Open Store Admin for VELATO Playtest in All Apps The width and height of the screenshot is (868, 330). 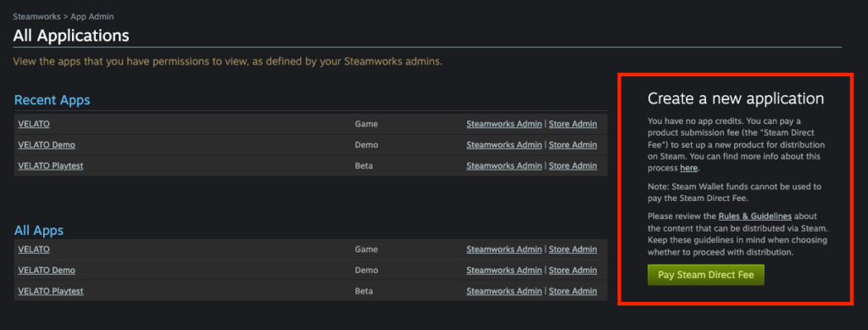tap(573, 291)
